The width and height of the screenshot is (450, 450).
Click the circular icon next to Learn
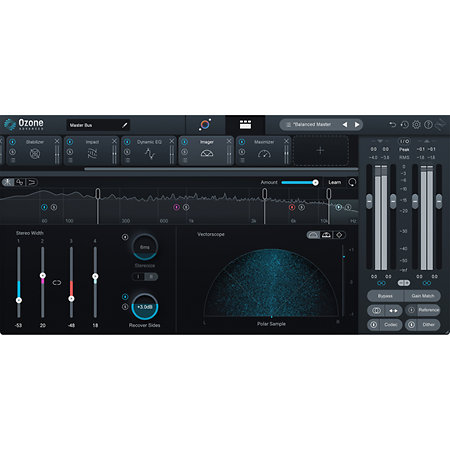coord(352,182)
